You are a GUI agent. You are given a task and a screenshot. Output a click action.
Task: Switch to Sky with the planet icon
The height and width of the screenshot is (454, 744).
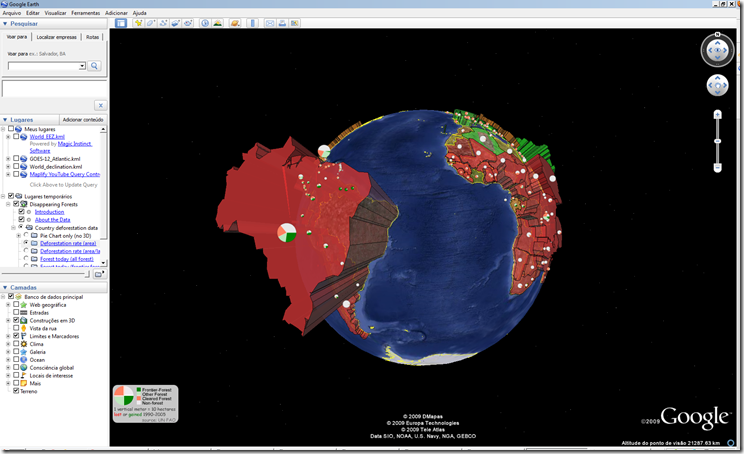point(234,23)
